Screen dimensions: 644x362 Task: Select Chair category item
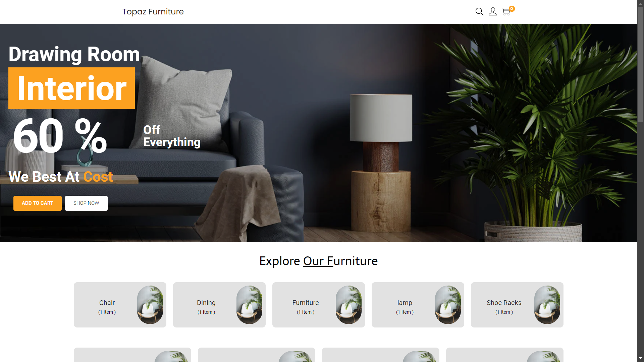coord(120,305)
